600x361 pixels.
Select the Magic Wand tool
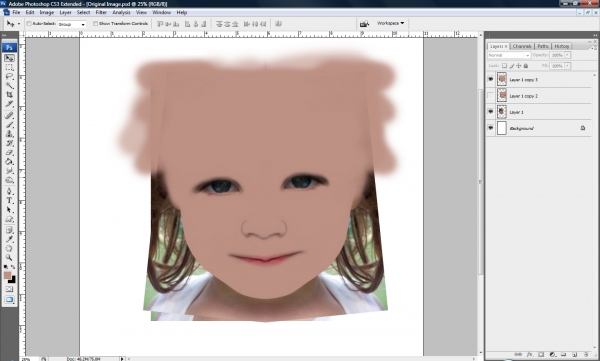point(9,85)
